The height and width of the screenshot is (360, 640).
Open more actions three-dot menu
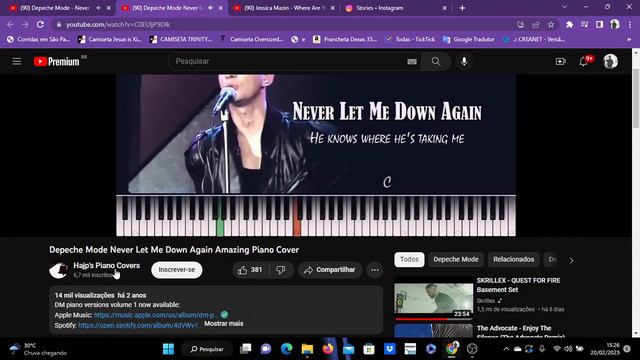tap(375, 270)
